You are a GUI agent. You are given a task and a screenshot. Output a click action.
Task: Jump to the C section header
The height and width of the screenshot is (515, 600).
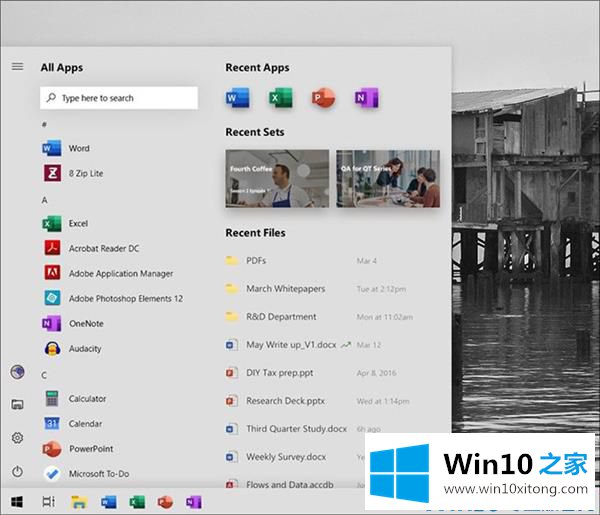44,375
